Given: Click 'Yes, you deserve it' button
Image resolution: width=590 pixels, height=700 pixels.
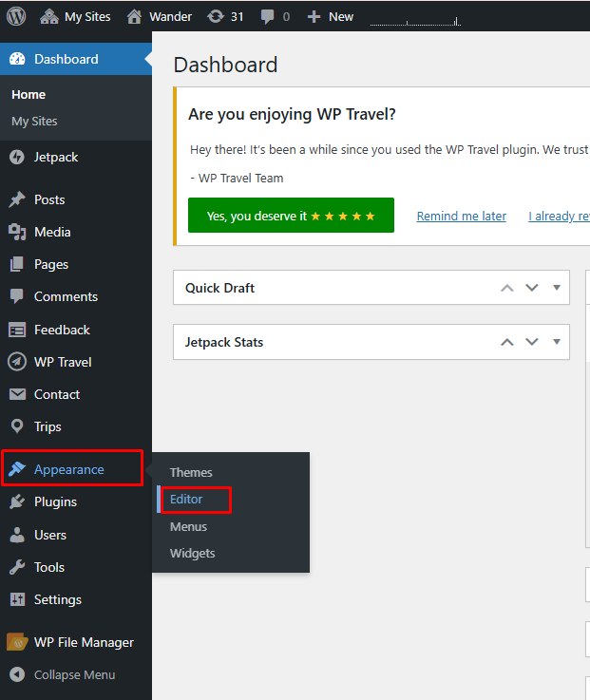Looking at the screenshot, I should [292, 216].
